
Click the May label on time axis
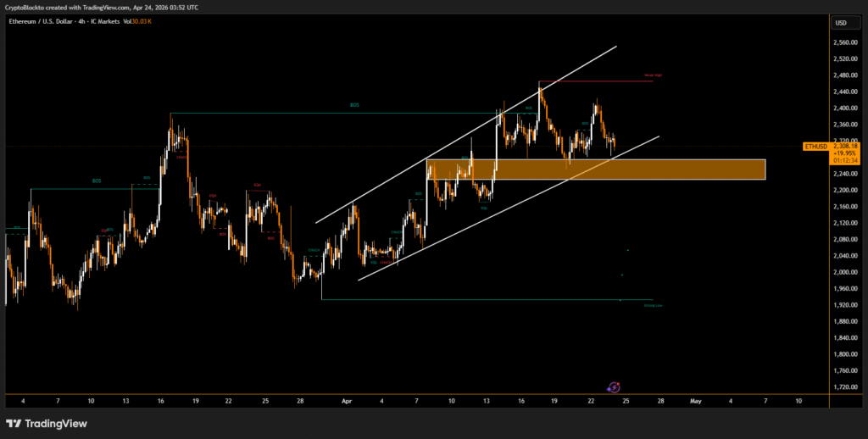[696, 399]
